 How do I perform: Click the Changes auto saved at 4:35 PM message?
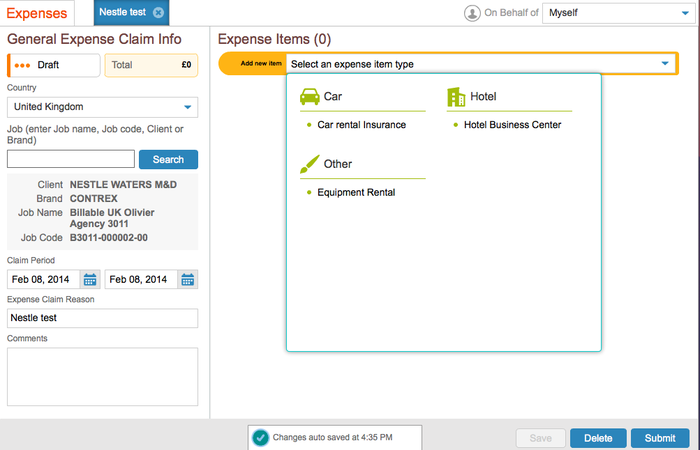pos(333,438)
